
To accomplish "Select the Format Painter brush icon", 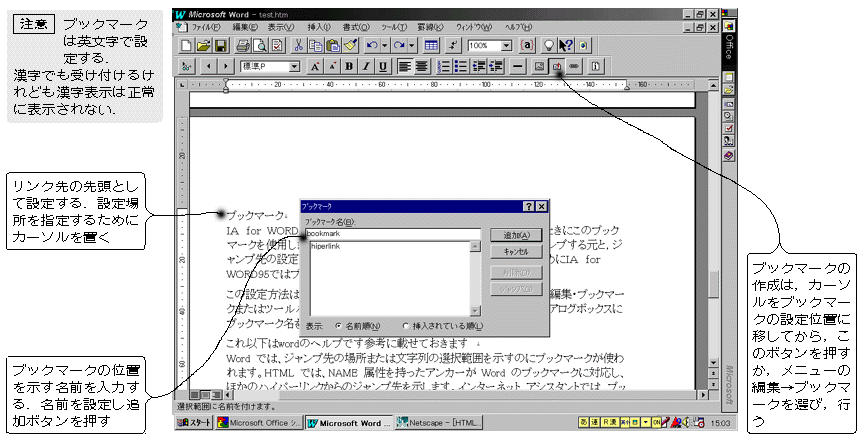I will click(351, 45).
